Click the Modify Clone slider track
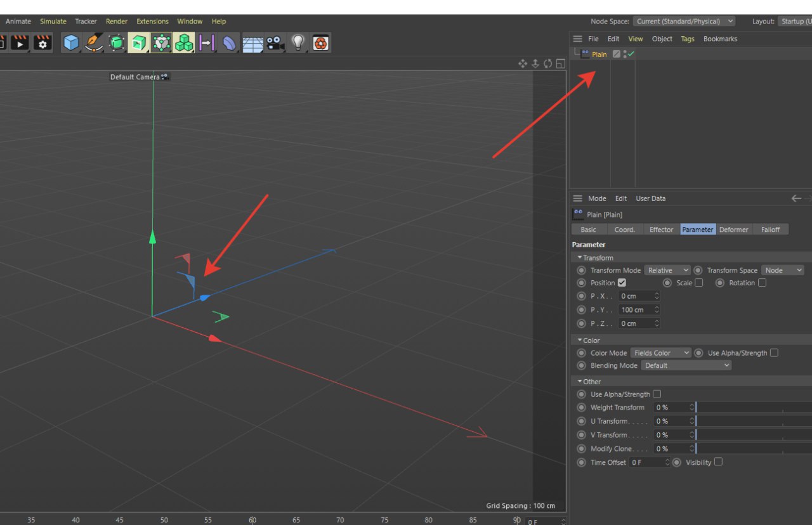 [754, 448]
